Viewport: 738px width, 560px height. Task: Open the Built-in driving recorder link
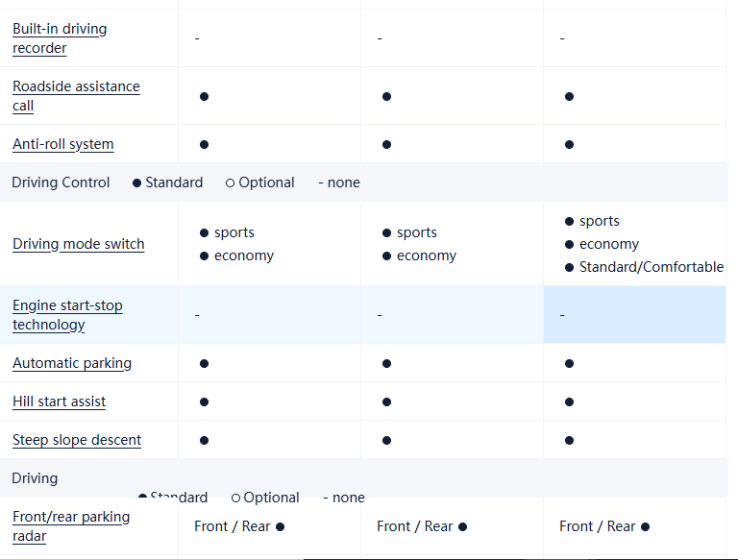coord(60,38)
